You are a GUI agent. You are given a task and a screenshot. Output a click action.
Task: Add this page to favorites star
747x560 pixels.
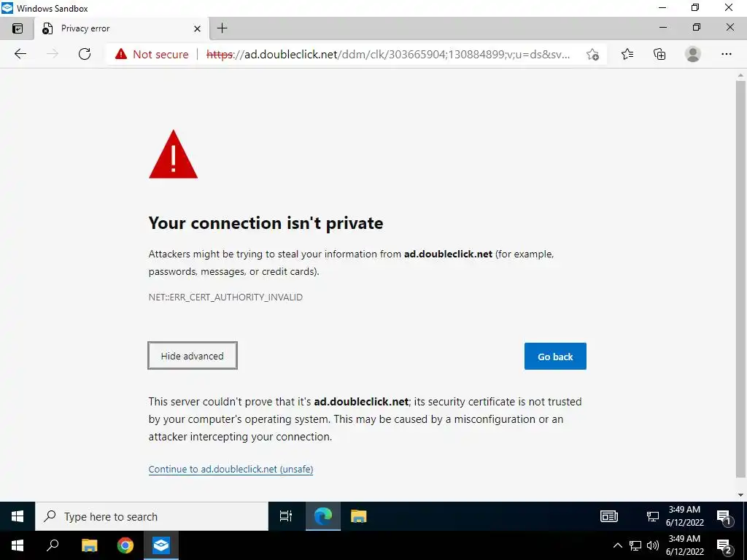pos(592,54)
